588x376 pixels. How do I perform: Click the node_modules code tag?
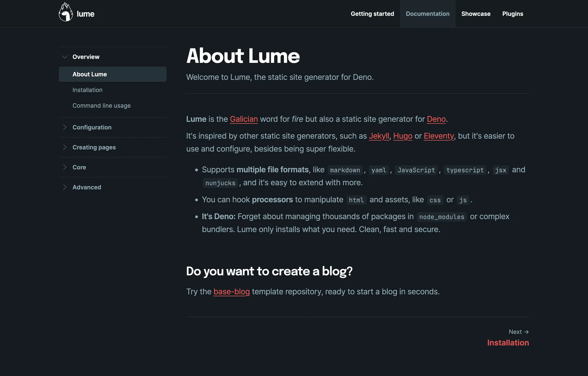tap(442, 217)
